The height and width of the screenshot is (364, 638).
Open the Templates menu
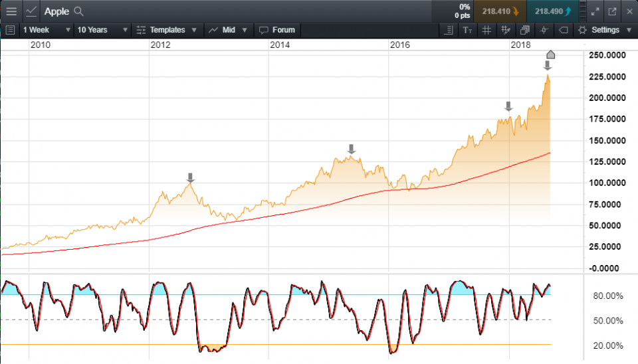[x=167, y=30]
